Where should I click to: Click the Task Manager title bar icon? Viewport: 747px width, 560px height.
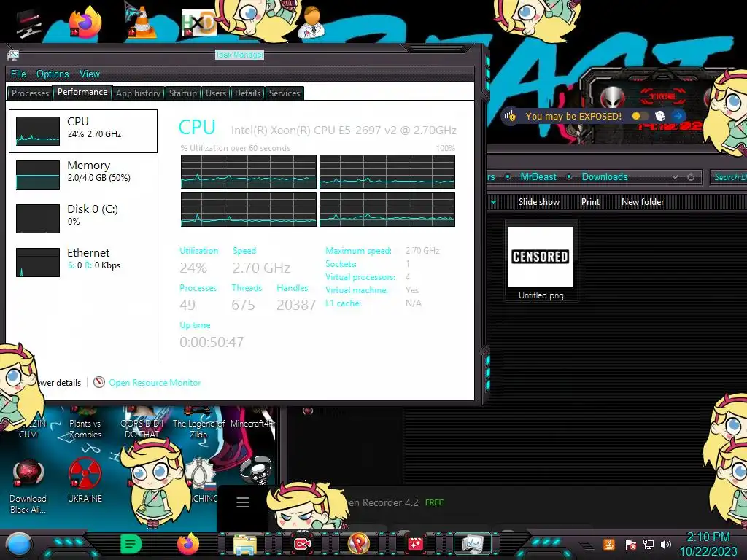(x=13, y=55)
